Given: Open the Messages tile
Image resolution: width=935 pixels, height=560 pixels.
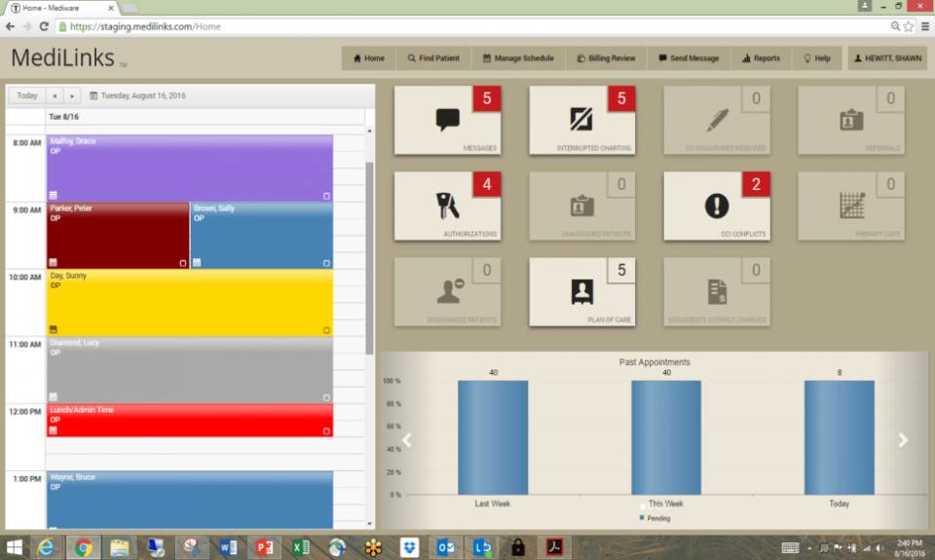Looking at the screenshot, I should point(447,121).
